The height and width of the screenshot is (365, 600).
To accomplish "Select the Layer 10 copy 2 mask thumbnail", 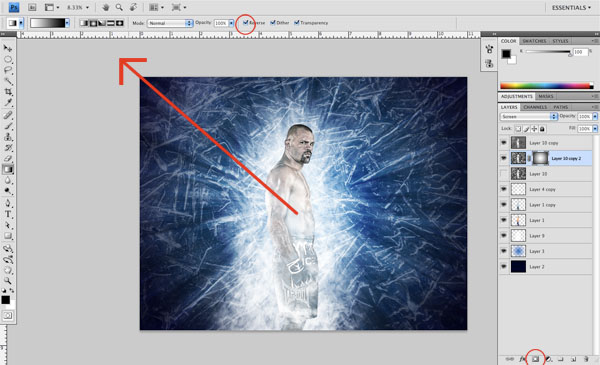I will (540, 158).
